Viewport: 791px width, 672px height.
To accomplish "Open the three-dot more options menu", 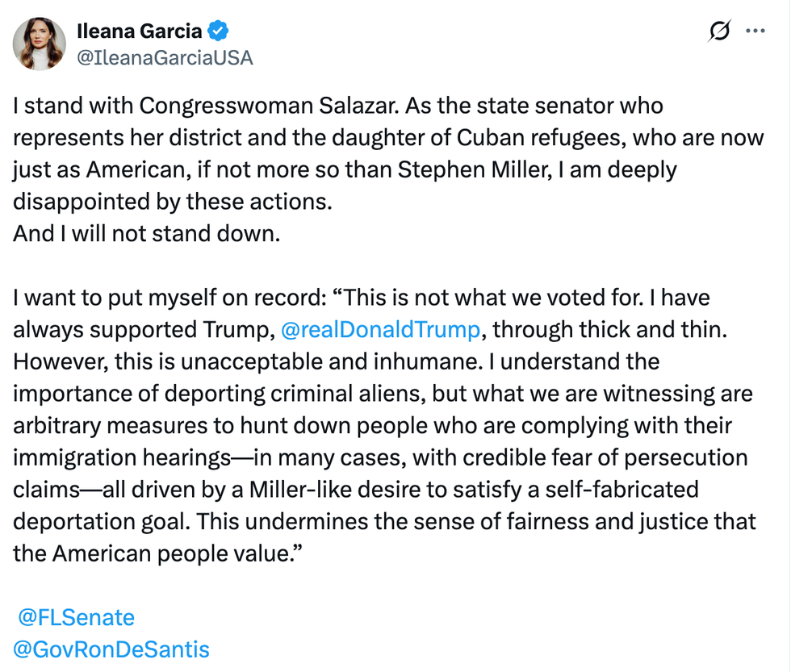I will point(755,31).
